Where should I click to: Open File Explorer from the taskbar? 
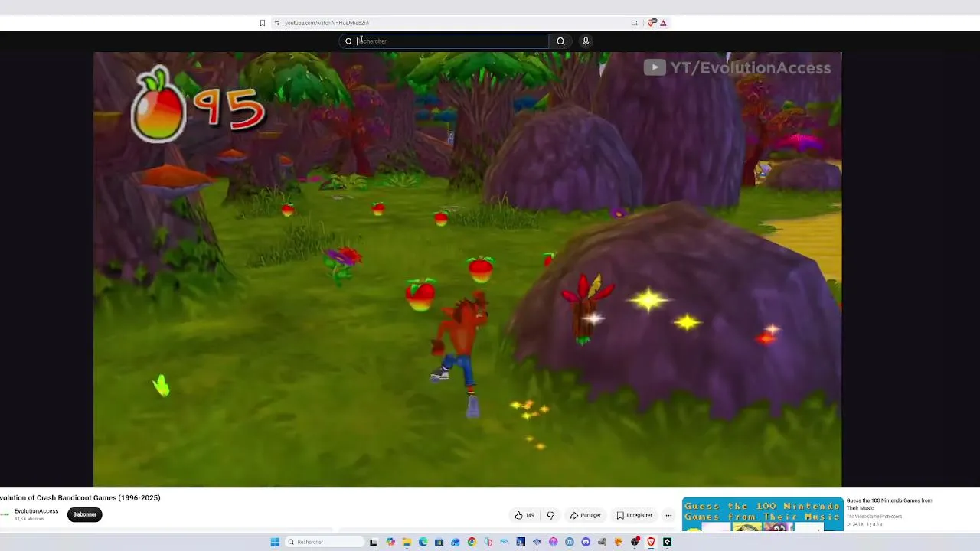[x=407, y=542]
